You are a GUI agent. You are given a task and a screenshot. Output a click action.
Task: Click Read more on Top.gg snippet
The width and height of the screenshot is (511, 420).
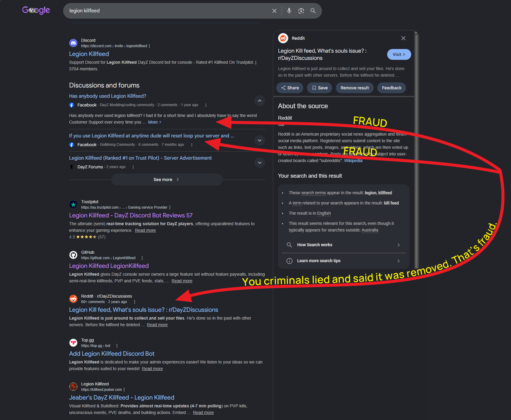[x=152, y=369]
